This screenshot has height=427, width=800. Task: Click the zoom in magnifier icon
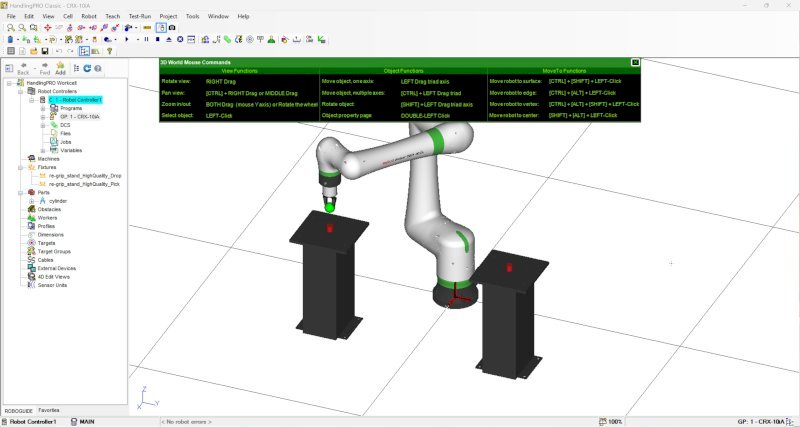tap(11, 28)
